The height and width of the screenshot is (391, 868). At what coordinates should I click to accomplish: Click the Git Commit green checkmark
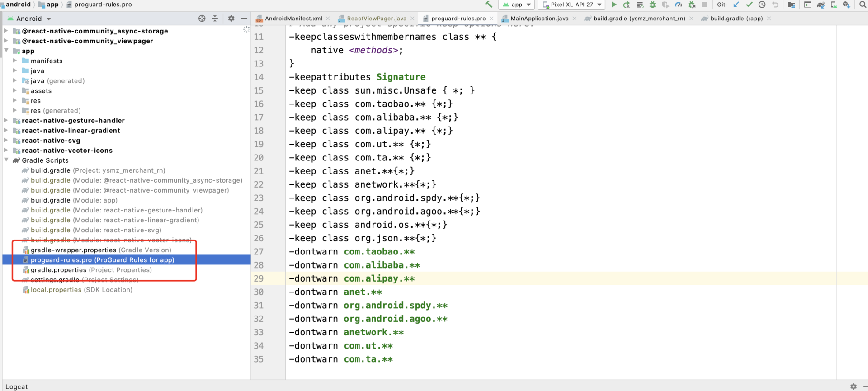[749, 5]
